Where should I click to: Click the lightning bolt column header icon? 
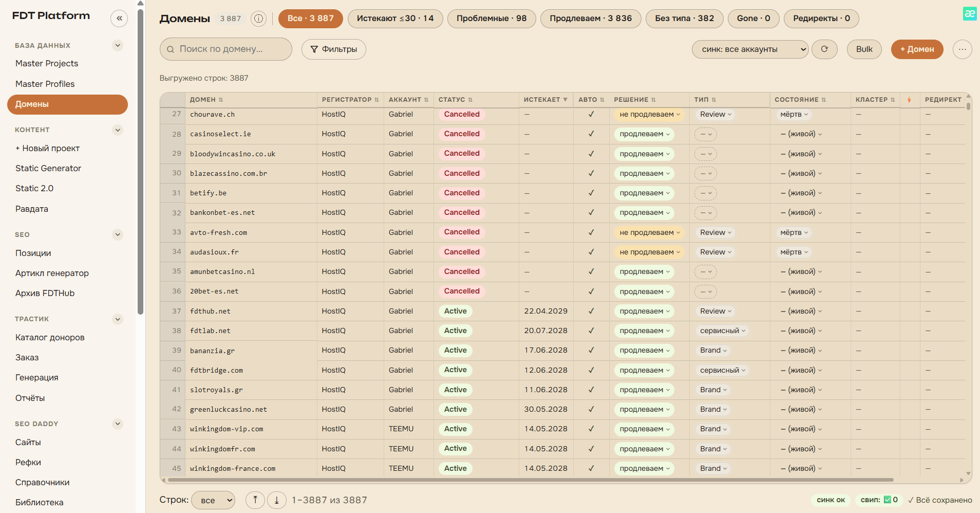[909, 100]
